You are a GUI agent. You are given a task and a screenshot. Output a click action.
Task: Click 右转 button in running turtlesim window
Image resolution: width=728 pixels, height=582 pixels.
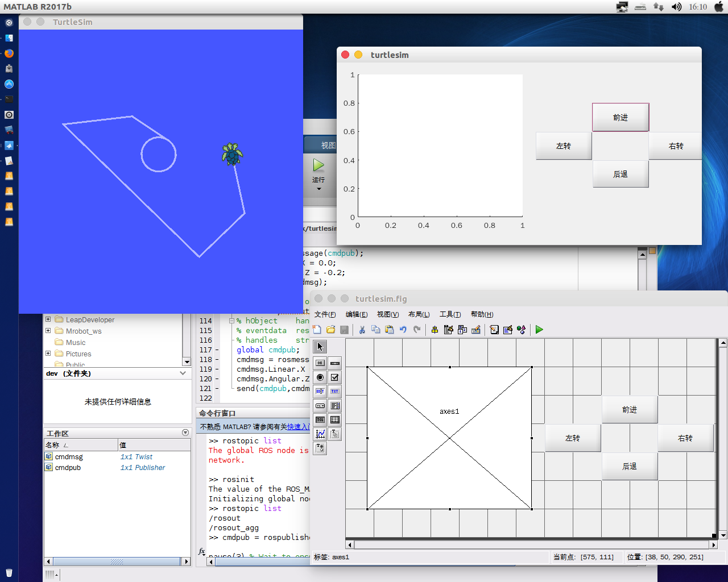pos(676,146)
